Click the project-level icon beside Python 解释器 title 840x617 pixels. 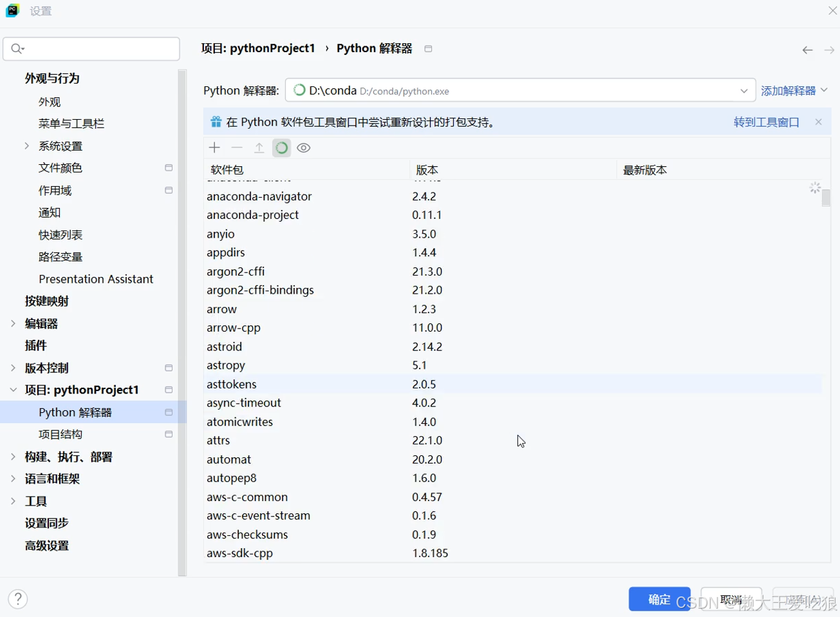click(x=428, y=48)
